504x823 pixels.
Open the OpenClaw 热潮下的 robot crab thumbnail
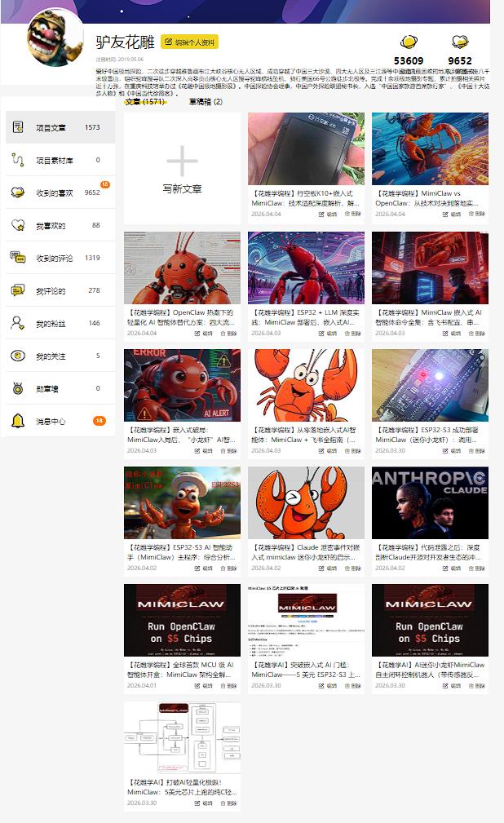(x=182, y=268)
